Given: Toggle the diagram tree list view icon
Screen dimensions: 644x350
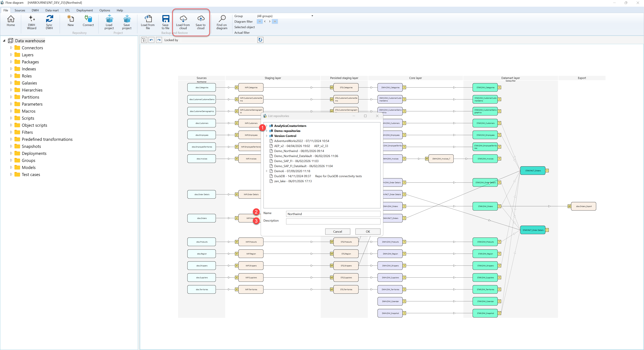Looking at the screenshot, I should click(x=144, y=40).
